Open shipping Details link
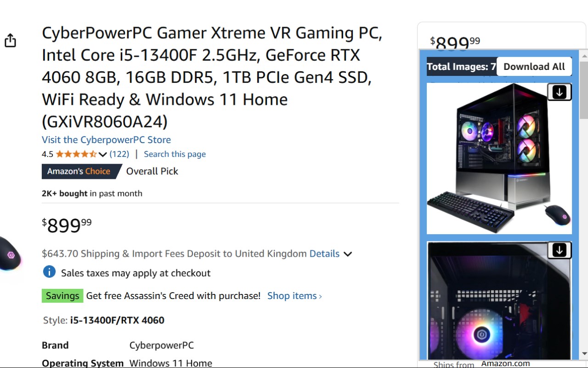This screenshot has width=588, height=368. click(324, 253)
